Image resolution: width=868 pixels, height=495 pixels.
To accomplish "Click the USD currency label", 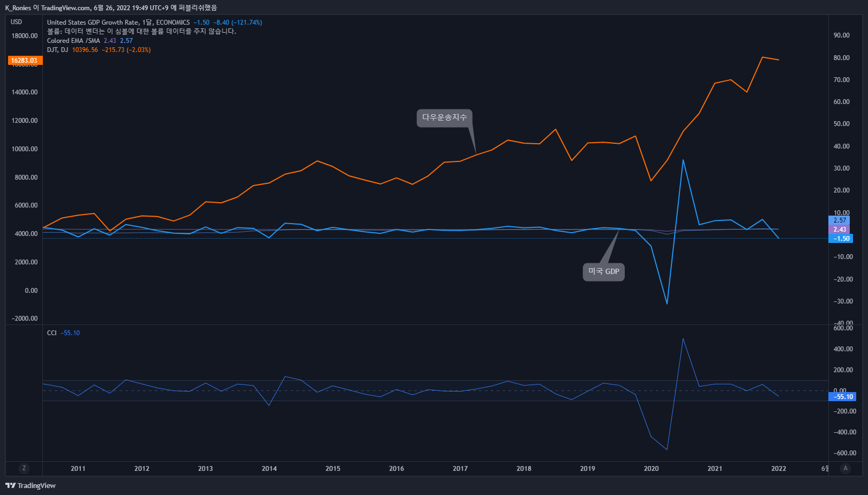I will [x=17, y=22].
